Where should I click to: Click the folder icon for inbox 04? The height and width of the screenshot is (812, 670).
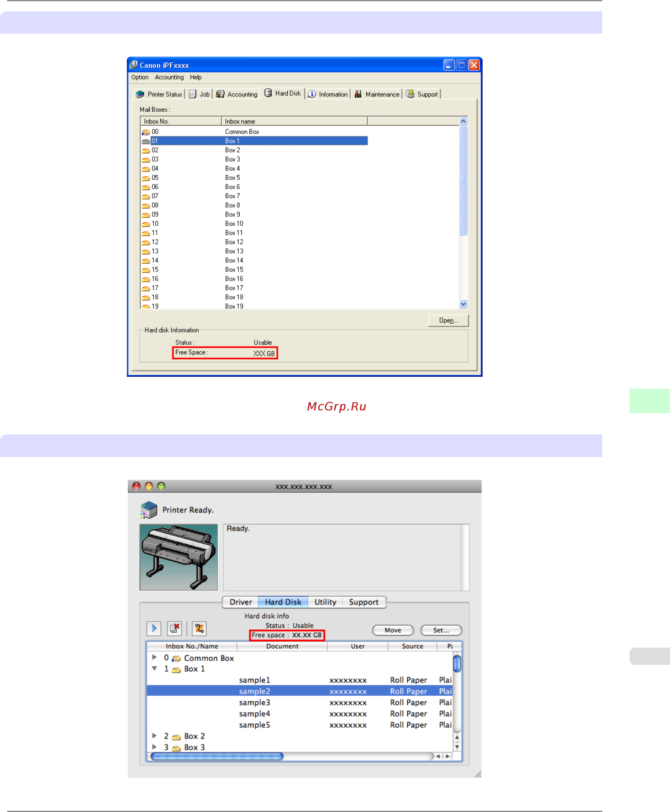146,169
